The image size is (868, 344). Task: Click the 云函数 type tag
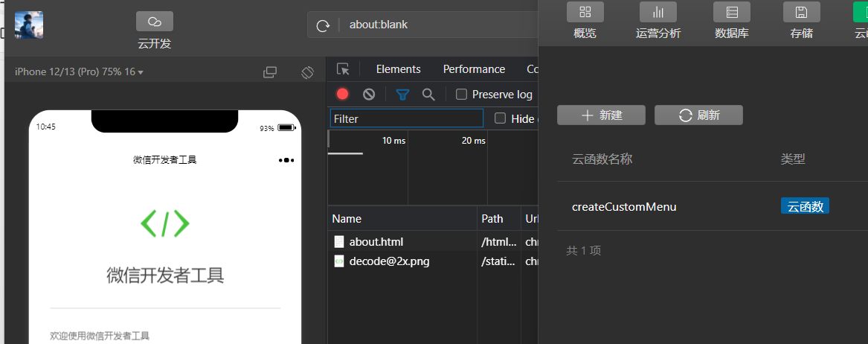click(805, 206)
